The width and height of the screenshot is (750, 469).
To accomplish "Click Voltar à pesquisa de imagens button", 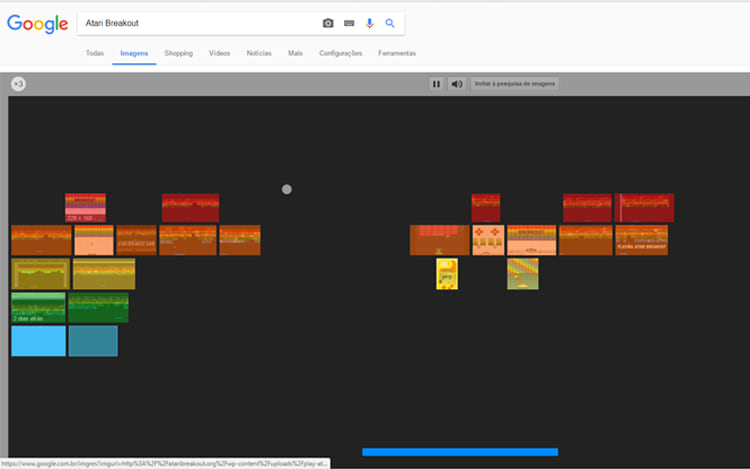I will [515, 84].
